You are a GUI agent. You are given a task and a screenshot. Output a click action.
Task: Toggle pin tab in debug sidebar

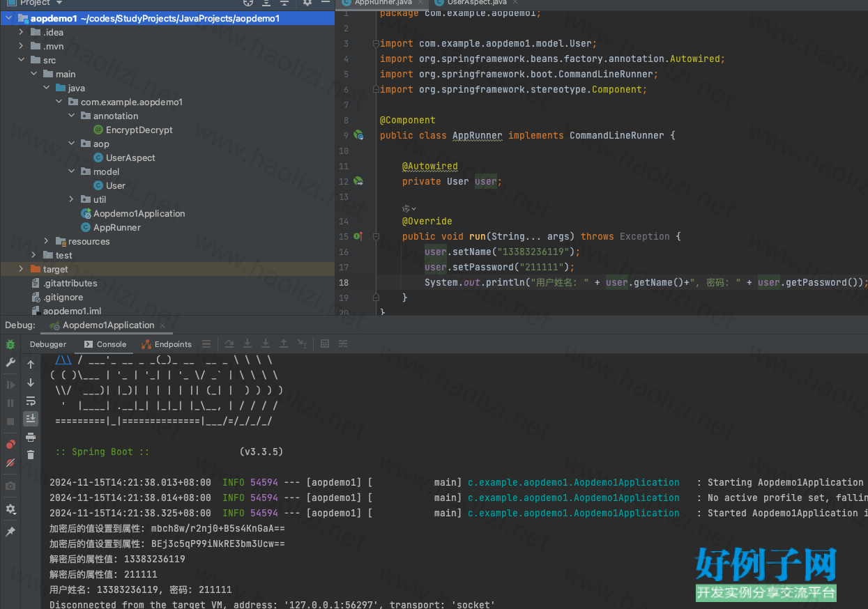point(10,531)
